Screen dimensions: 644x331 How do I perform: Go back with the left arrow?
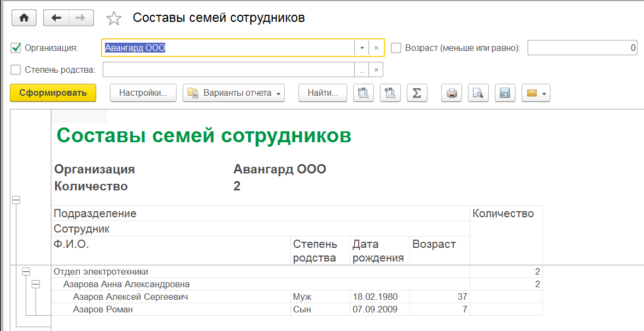(56, 18)
